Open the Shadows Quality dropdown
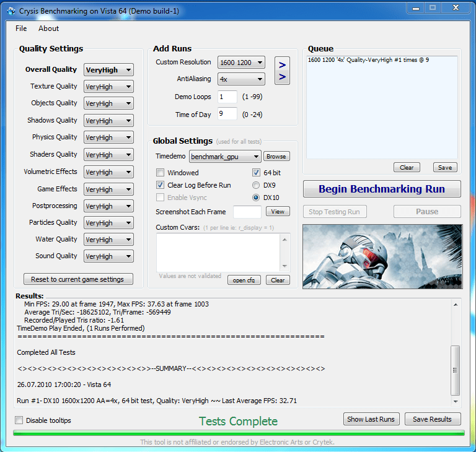The width and height of the screenshot is (476, 452). [108, 121]
